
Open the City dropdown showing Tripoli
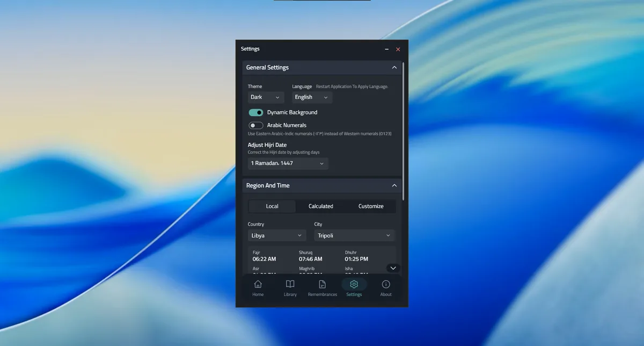pos(354,235)
